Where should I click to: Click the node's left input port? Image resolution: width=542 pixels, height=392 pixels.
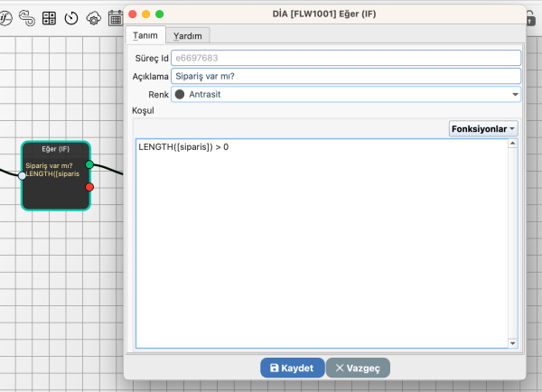tap(23, 175)
